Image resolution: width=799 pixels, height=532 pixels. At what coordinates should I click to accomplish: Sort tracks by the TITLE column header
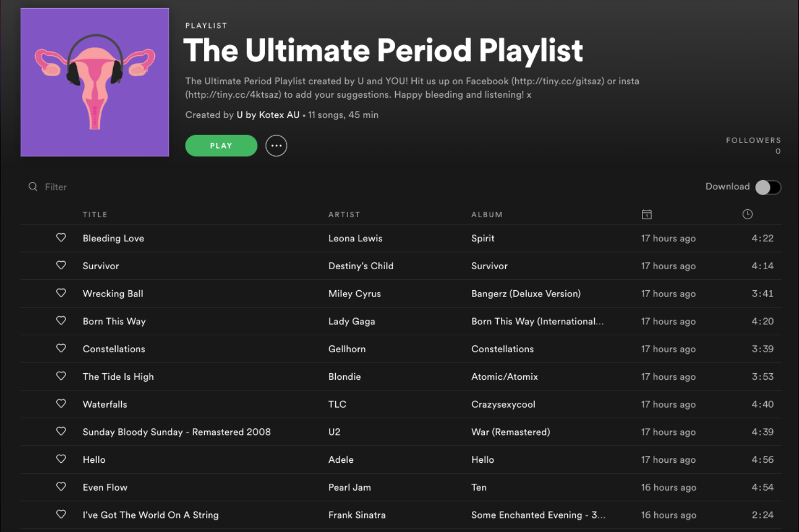coord(95,215)
